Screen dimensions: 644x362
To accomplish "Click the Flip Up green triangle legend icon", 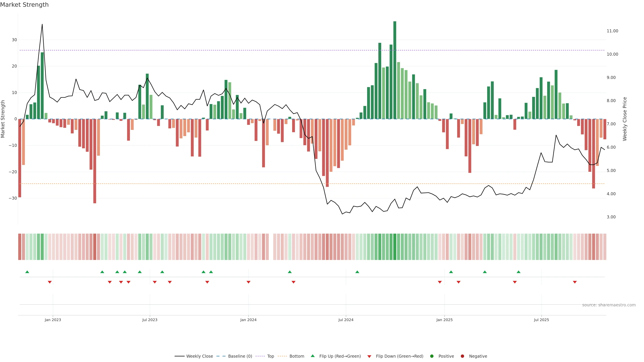I will (x=312, y=356).
